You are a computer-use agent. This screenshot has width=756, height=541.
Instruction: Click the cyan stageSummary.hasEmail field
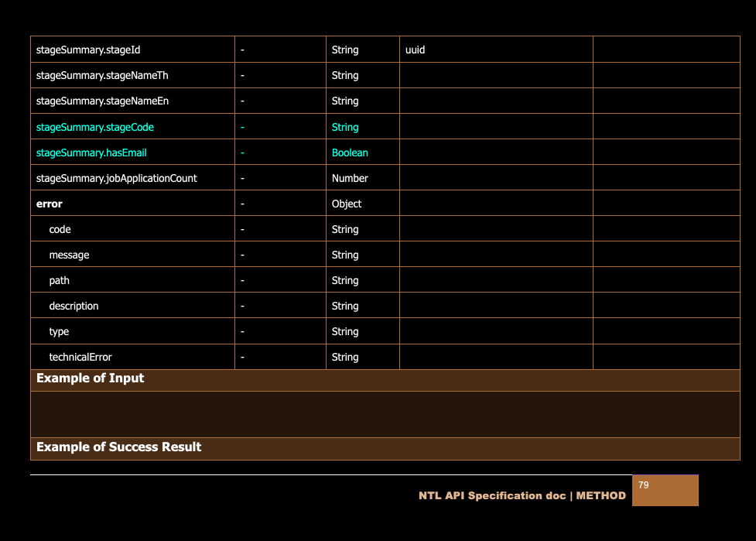(x=91, y=152)
